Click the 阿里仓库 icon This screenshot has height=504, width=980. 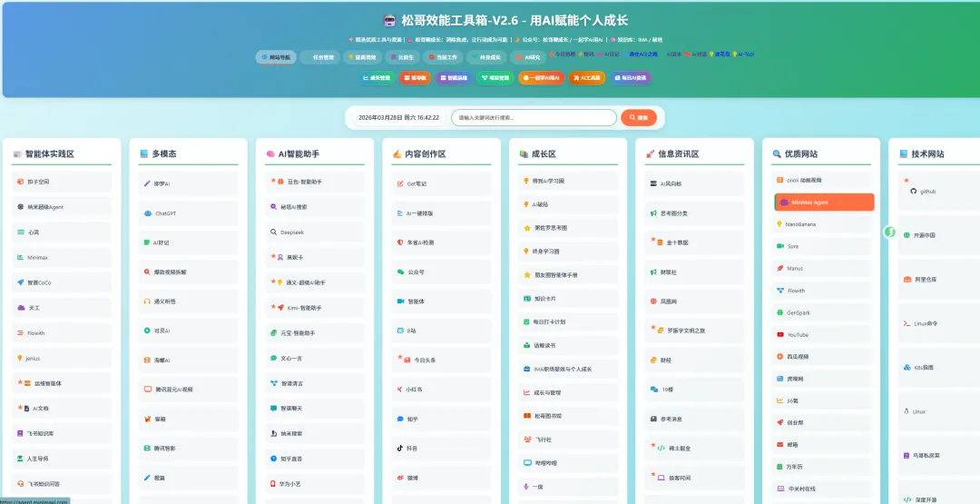click(907, 280)
